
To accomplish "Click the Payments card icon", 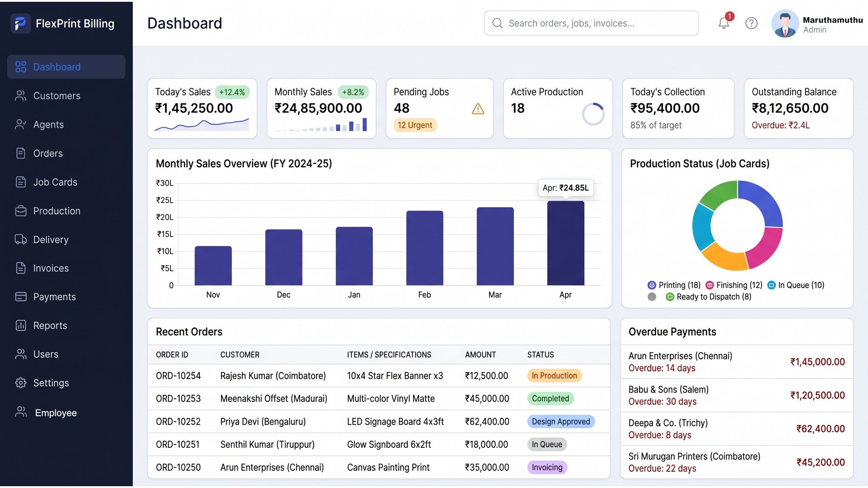I will (20, 297).
